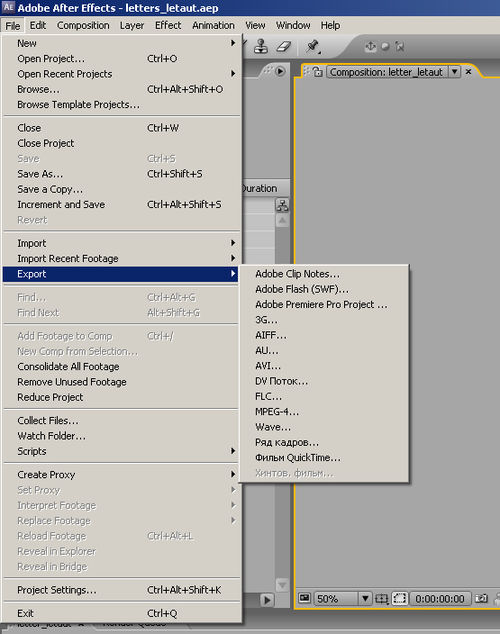Expand Import Recent Footage submenu
The height and width of the screenshot is (634, 500).
point(121,259)
